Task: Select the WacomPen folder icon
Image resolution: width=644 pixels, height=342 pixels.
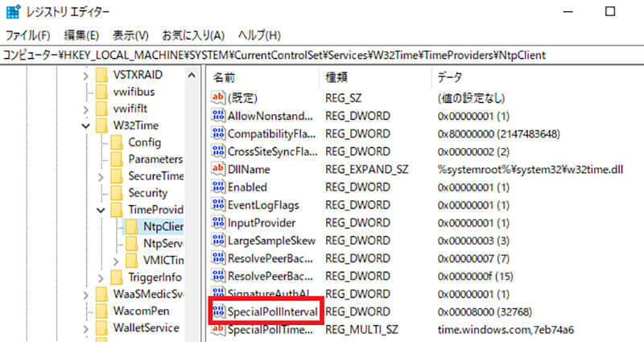Action: tap(101, 311)
